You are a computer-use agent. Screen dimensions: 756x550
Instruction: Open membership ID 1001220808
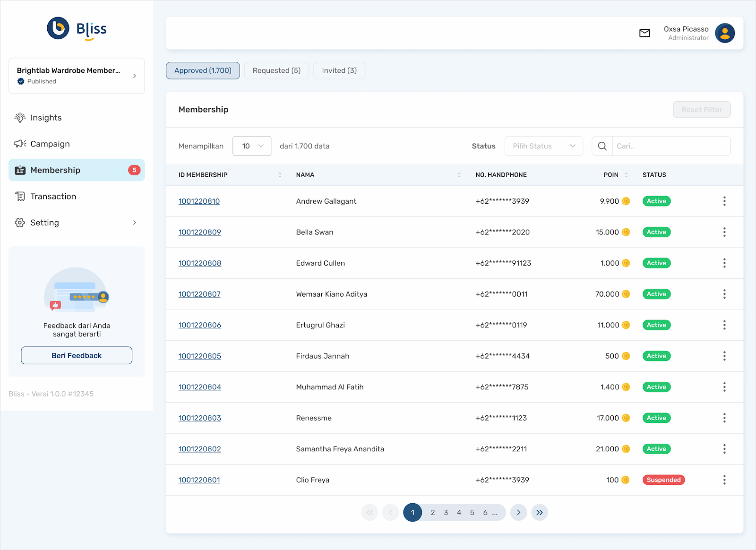(200, 263)
